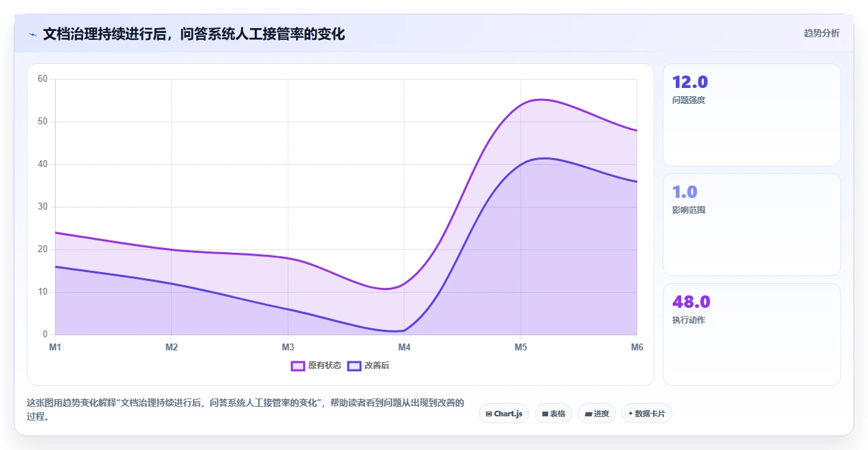This screenshot has width=868, height=450.
Task: Click the M4 x-axis label
Action: (x=404, y=348)
